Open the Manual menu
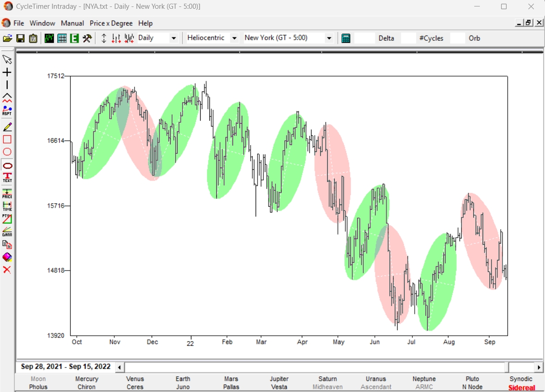This screenshot has height=392, width=545. [72, 23]
